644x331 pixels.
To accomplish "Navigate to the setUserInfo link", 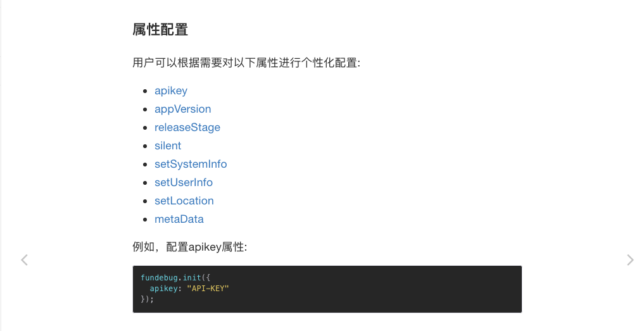I will [x=184, y=182].
